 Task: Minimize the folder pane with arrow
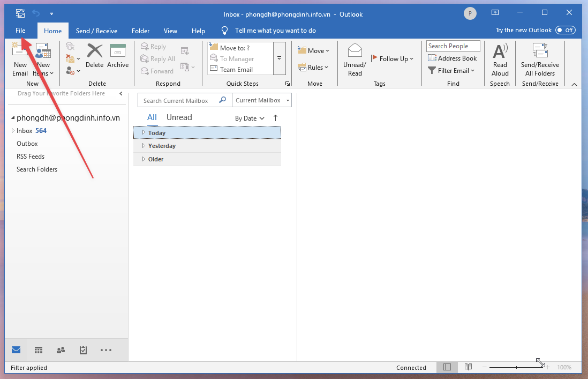(x=120, y=93)
